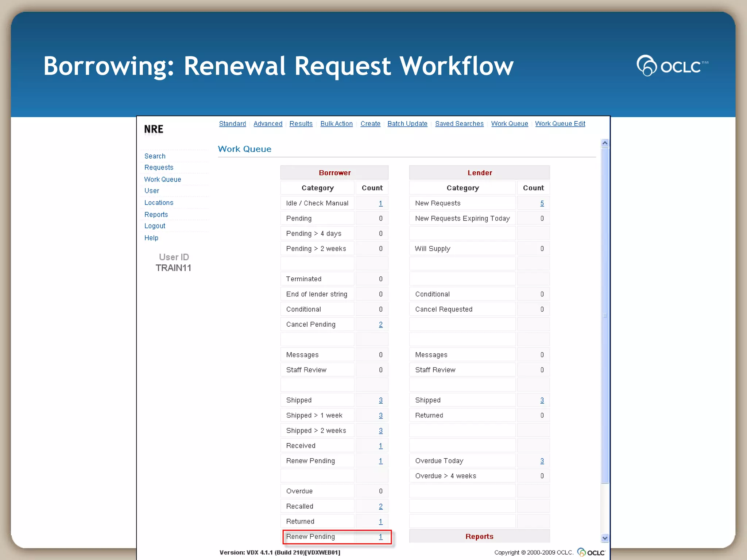The width and height of the screenshot is (747, 560).
Task: Open highlighted bottom Renew Pending count
Action: coord(380,537)
